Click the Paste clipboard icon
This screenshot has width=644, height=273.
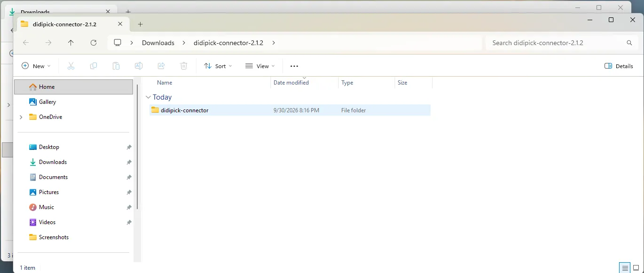coord(116,66)
